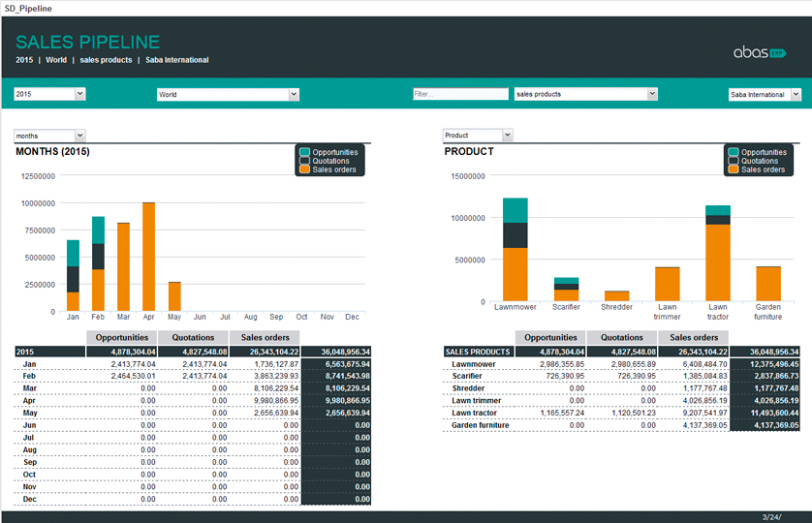Click Sales orders header in months table
The height and width of the screenshot is (523, 812).
(265, 337)
